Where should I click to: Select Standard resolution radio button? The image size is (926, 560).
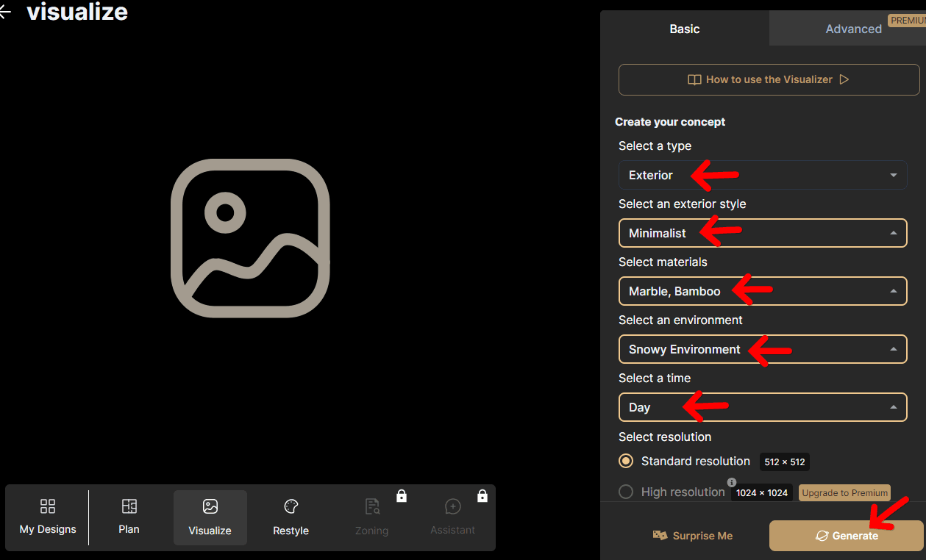pyautogui.click(x=626, y=462)
